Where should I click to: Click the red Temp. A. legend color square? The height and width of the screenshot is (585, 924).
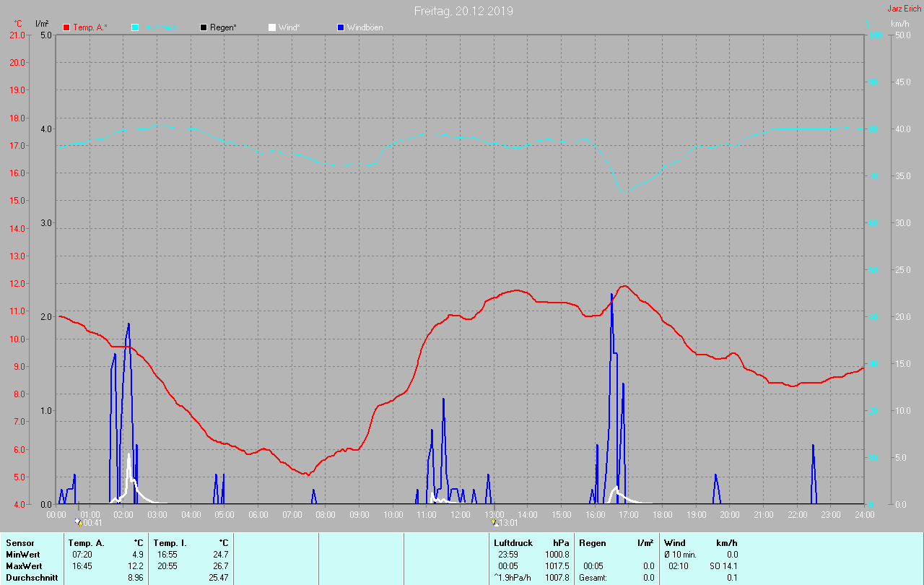click(66, 27)
